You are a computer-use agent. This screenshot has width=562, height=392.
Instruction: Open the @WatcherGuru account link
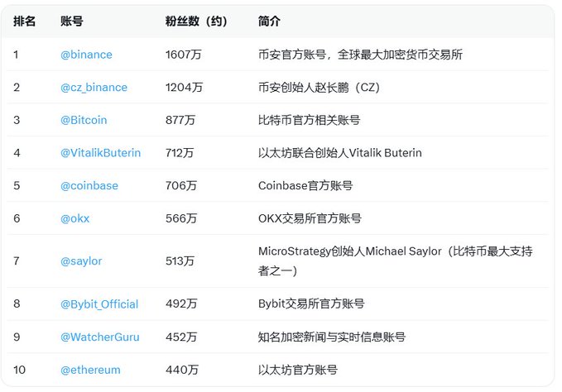(99, 337)
